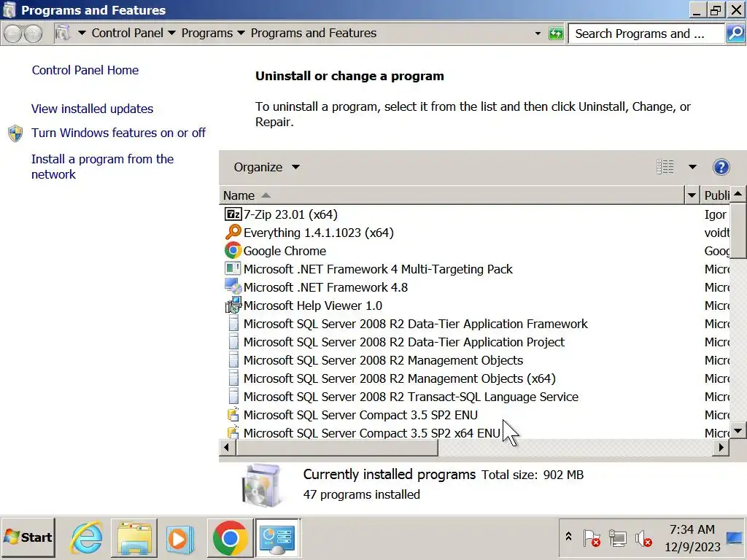Launch Windows Media Player from taskbar

(180, 539)
